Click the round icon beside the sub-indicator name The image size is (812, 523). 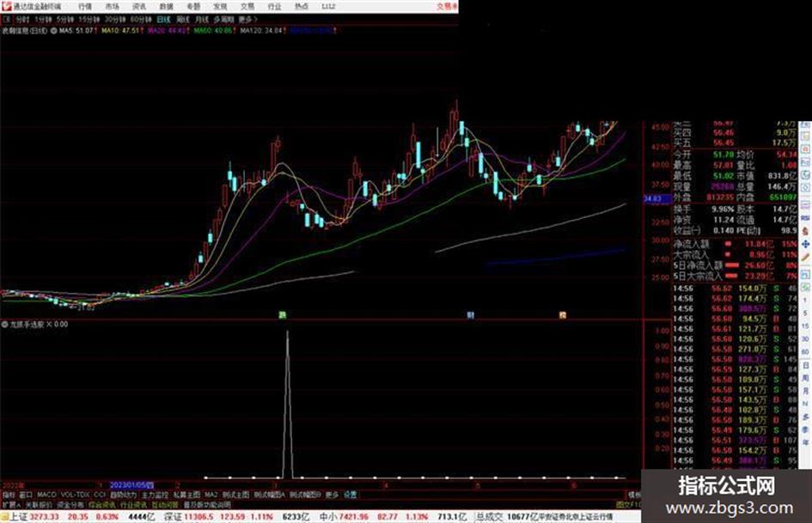point(4,324)
